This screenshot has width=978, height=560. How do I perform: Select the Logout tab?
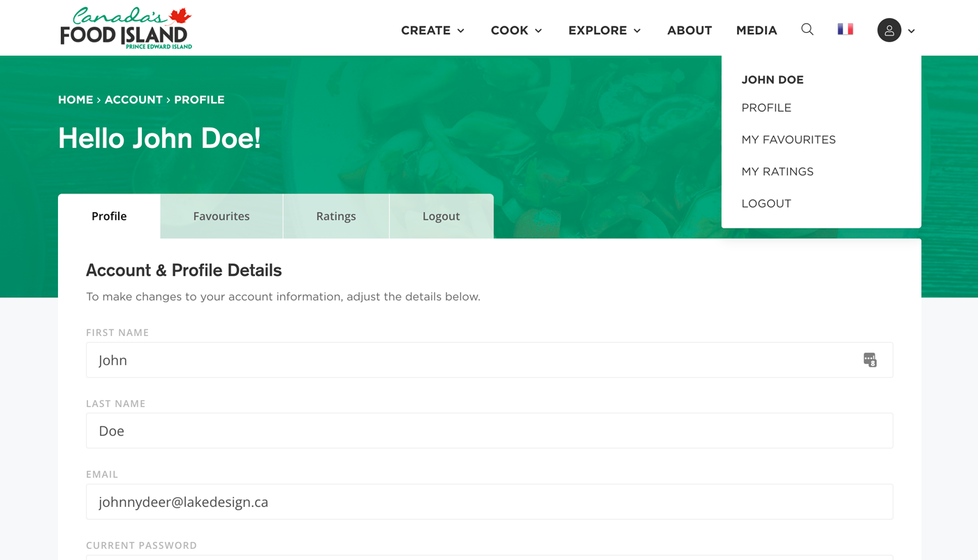click(441, 216)
